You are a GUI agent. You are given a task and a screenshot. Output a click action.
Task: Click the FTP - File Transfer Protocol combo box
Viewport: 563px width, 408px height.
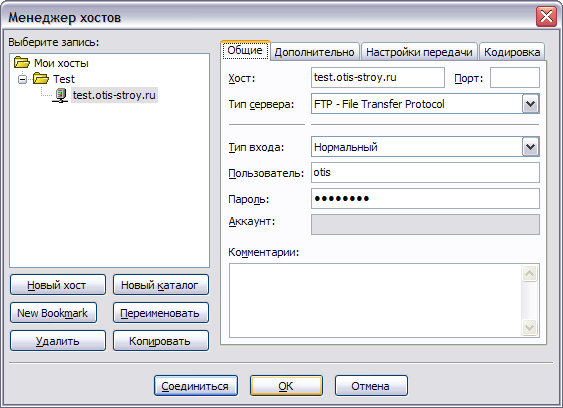pyautogui.click(x=425, y=104)
